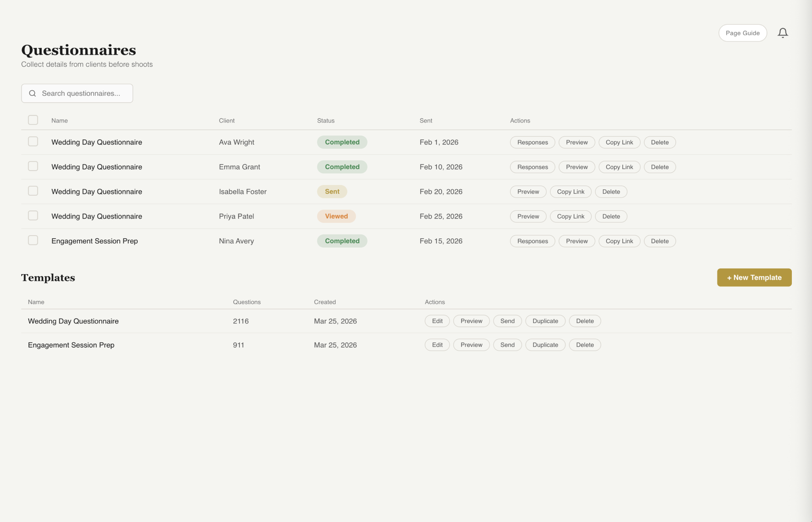Toggle the select-all checkbox in the header row
This screenshot has height=522, width=812.
(x=33, y=120)
